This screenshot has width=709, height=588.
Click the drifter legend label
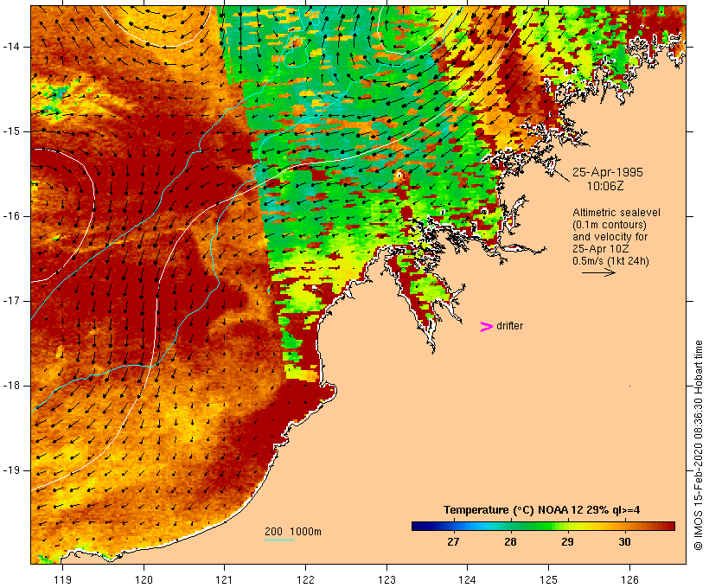tap(509, 326)
